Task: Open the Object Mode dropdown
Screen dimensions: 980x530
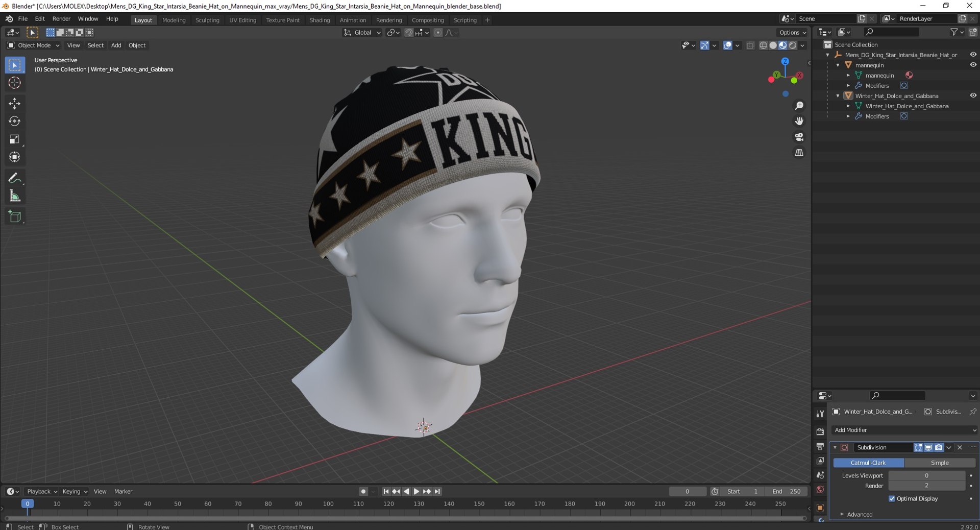Action: tap(33, 45)
